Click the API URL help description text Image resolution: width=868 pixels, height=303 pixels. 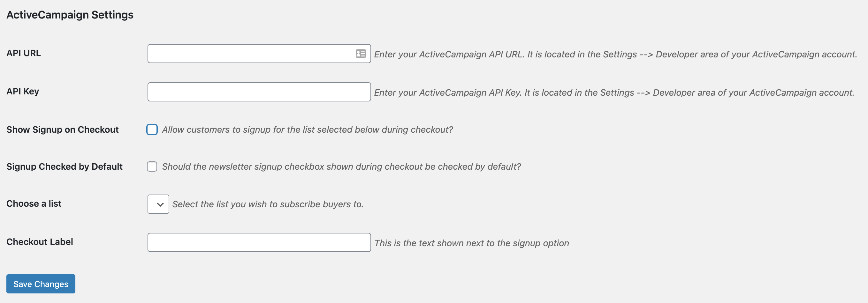pos(615,55)
